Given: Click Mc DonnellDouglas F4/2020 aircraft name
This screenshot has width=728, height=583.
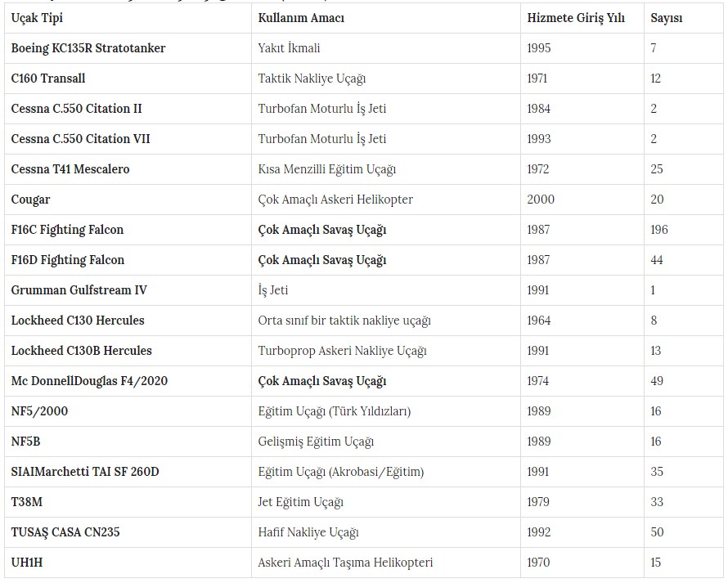Looking at the screenshot, I should click(90, 381).
